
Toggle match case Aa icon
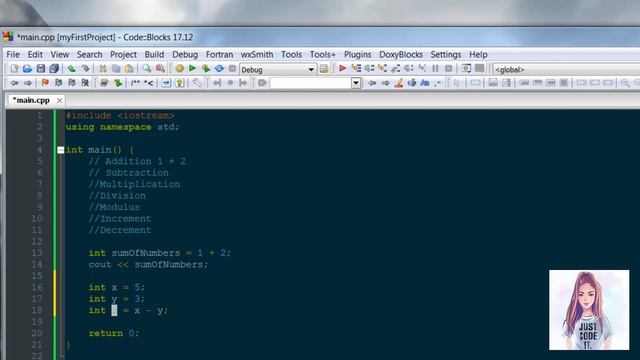pos(424,83)
